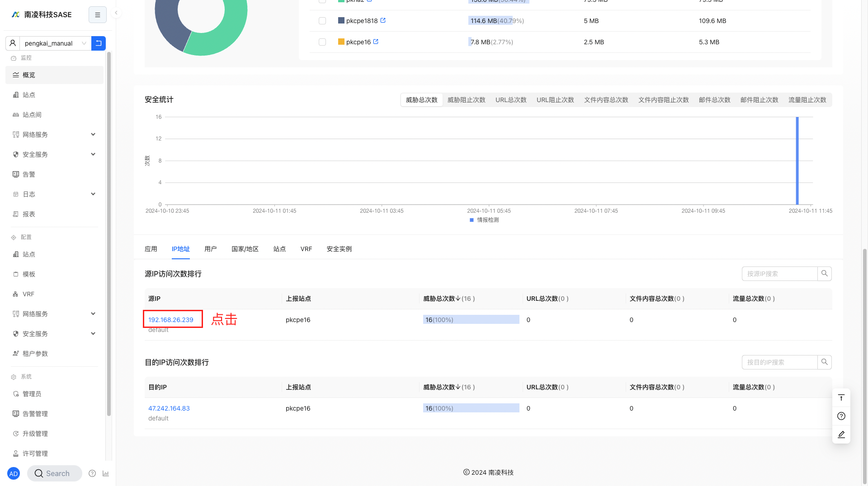Viewport: 868px width, 486px height.
Task: Open 概览 overview in the sidebar
Action: (x=54, y=75)
